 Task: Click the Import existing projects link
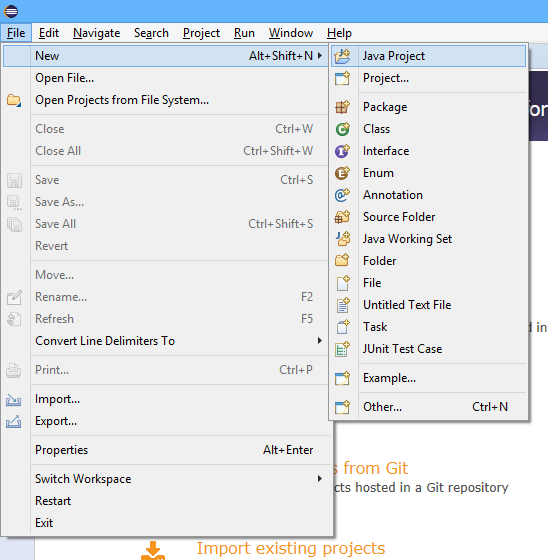click(291, 548)
